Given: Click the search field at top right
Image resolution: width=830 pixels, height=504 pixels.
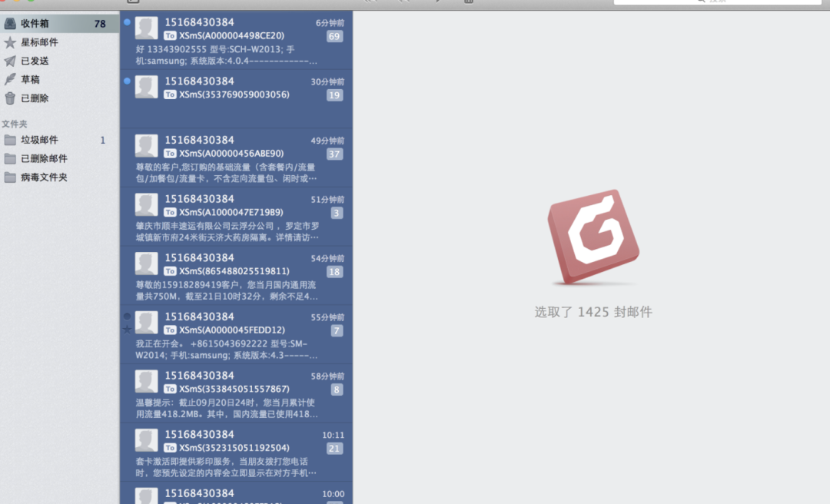Looking at the screenshot, I should pyautogui.click(x=717, y=2).
